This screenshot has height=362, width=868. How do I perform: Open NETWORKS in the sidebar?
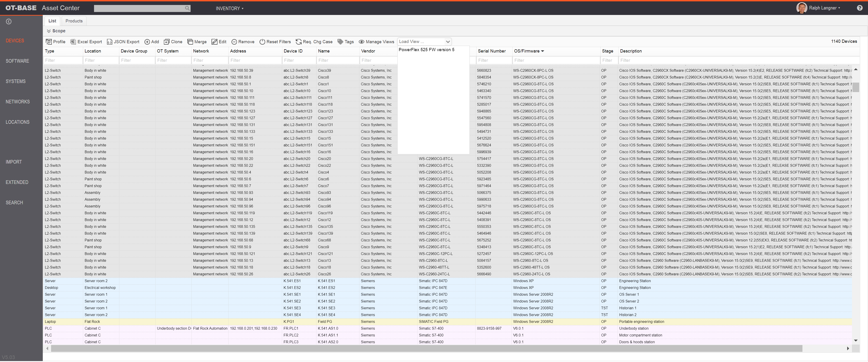(18, 102)
